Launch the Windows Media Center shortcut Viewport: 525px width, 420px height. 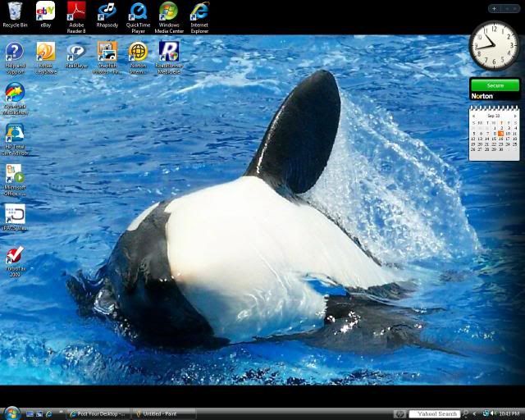169,17
